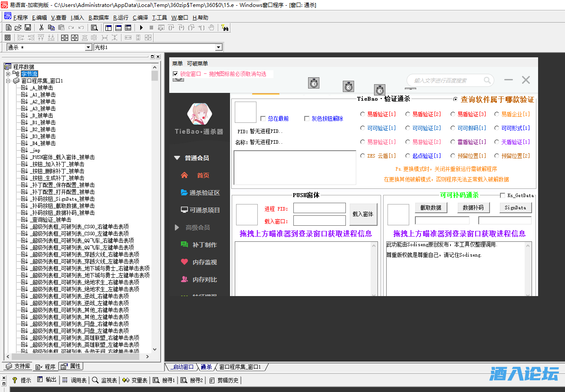565x392 pixels.
Task: Enable the 总在最前 checkbox
Action: click(263, 118)
